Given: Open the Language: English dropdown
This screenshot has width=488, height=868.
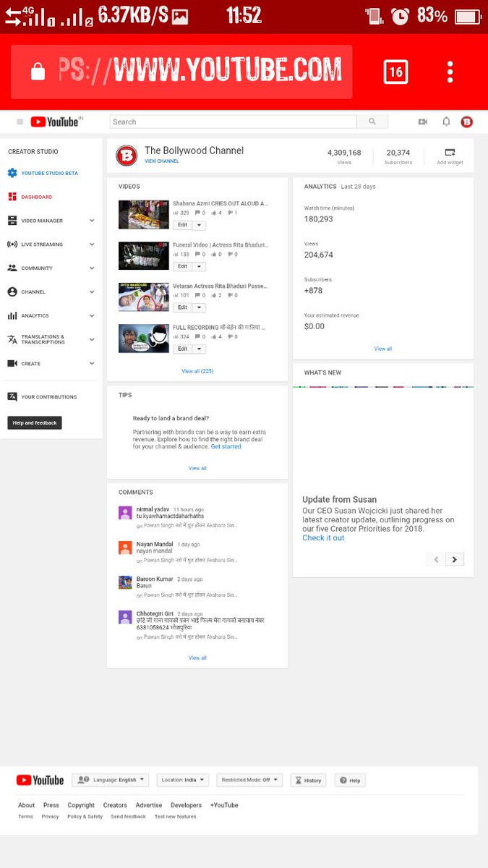Looking at the screenshot, I should [111, 780].
